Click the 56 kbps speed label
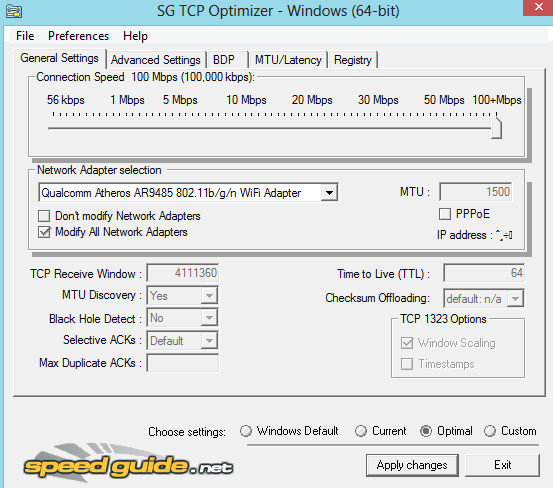The width and height of the screenshot is (553, 488). click(66, 100)
